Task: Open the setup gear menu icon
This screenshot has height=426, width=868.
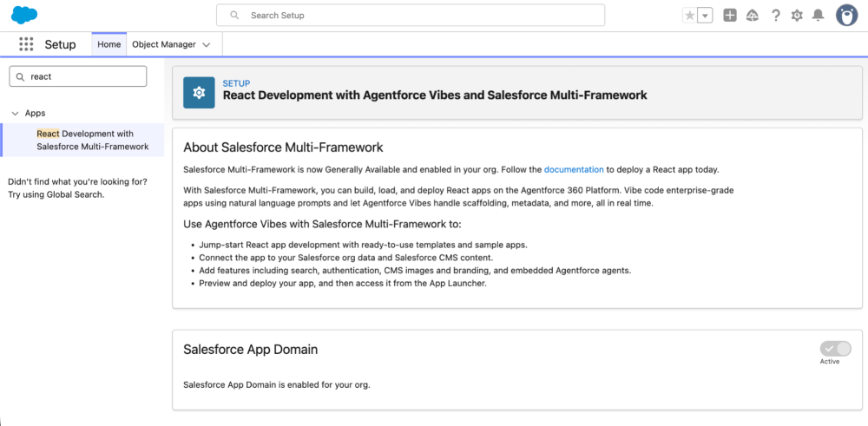Action: (797, 16)
